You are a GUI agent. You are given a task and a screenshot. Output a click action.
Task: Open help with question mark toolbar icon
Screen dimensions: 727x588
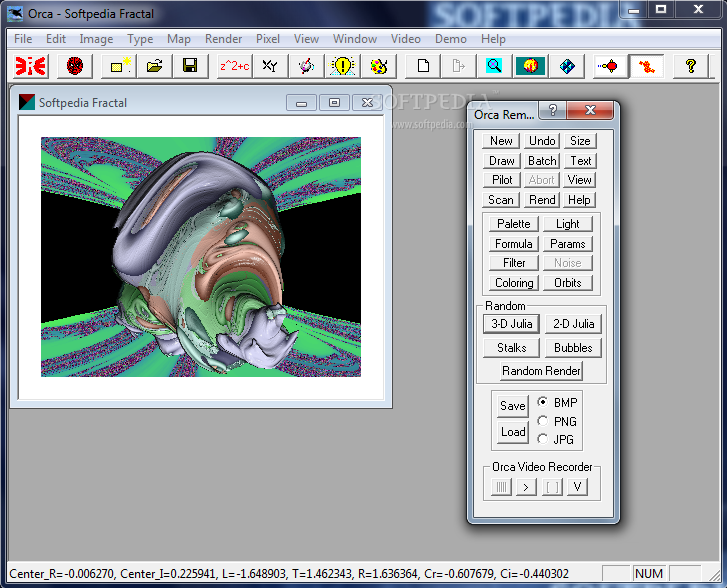click(x=691, y=66)
